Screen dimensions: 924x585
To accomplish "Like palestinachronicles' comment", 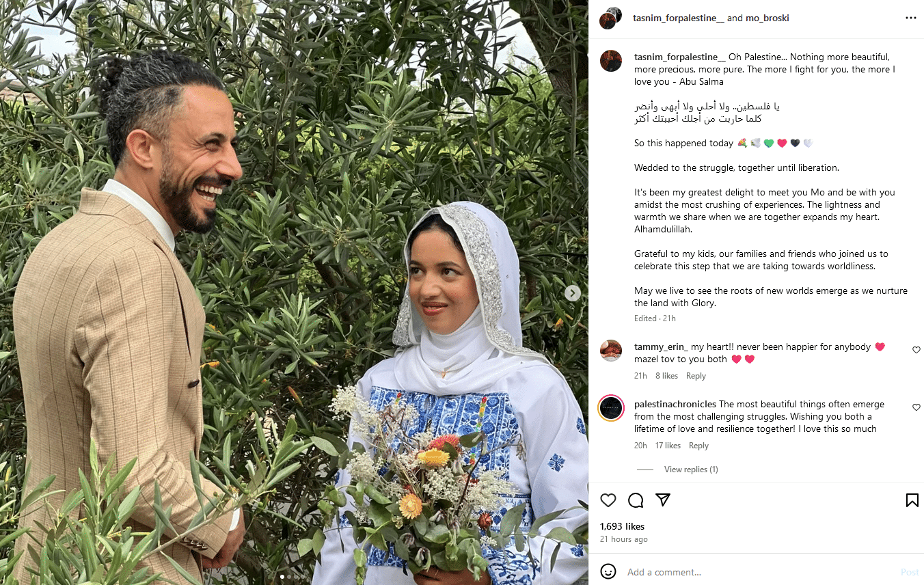I will [916, 407].
